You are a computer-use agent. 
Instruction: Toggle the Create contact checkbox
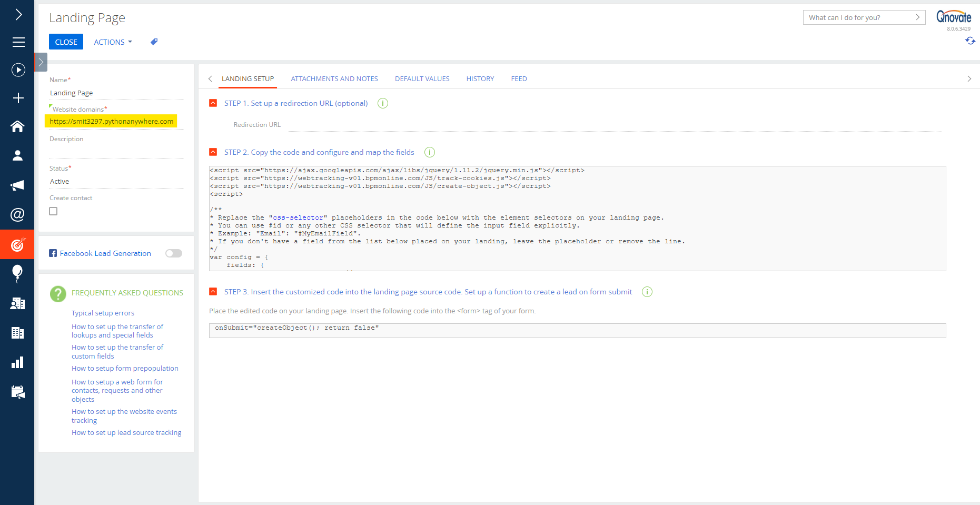tap(53, 211)
